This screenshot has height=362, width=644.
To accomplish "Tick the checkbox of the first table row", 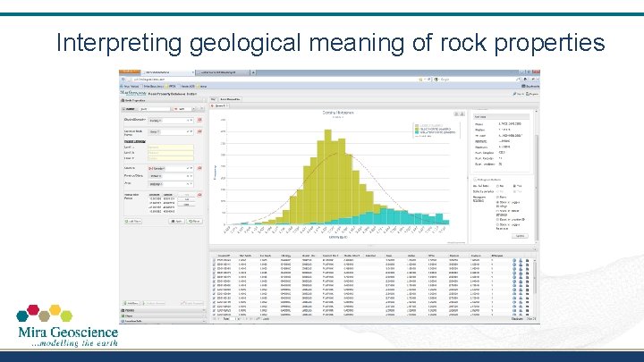I will click(214, 261).
